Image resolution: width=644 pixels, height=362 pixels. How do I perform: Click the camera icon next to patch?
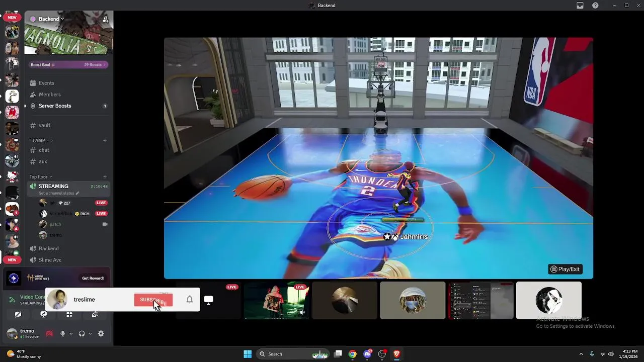point(105,224)
